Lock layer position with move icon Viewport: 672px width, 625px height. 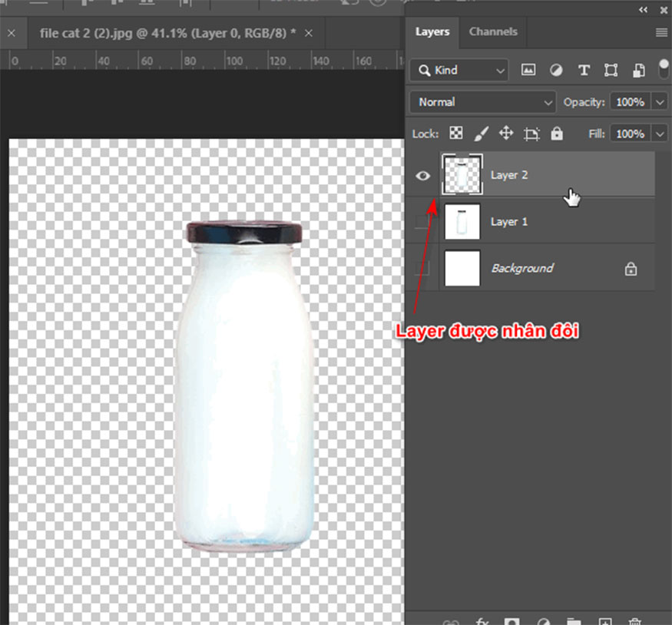(x=506, y=134)
